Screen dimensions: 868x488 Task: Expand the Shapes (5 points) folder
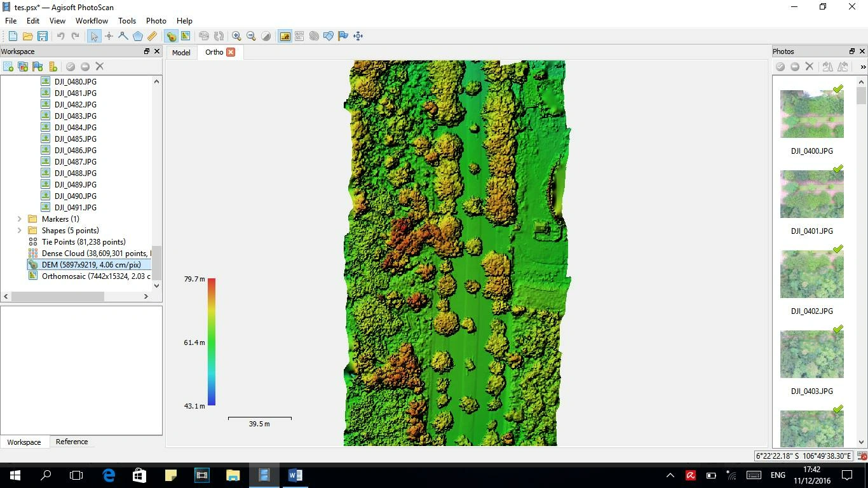coord(19,231)
